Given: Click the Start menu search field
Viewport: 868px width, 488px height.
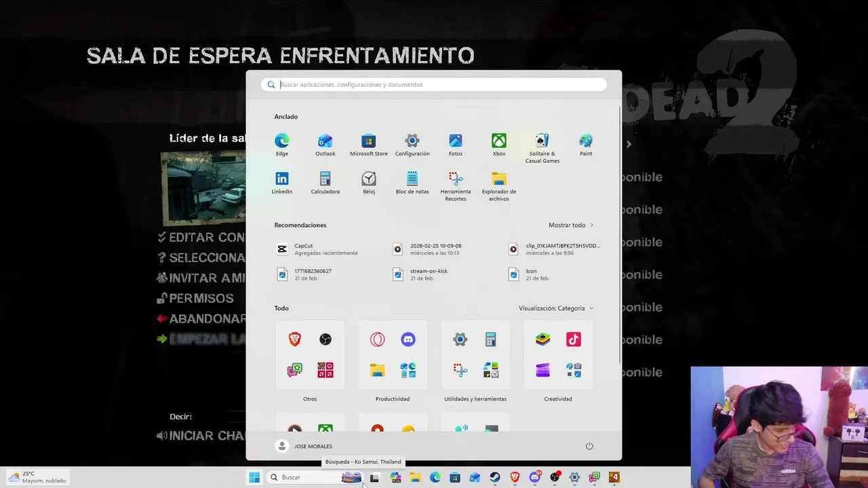Looking at the screenshot, I should [x=434, y=85].
